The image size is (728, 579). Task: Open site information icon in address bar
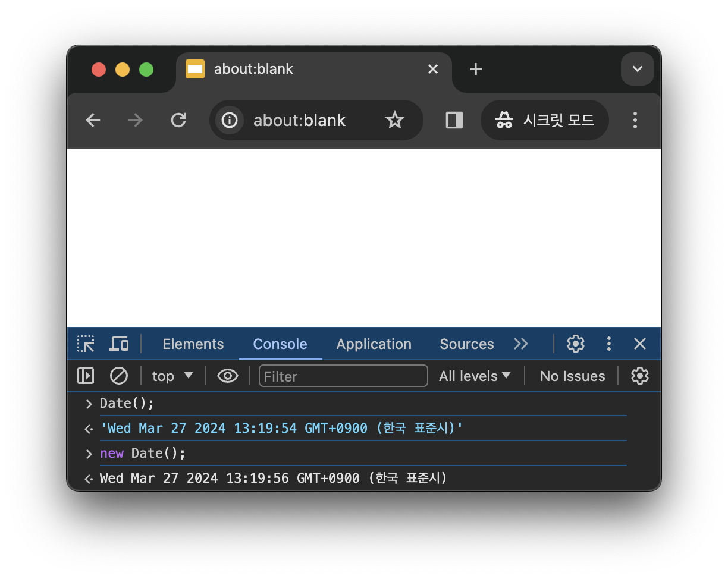point(230,121)
